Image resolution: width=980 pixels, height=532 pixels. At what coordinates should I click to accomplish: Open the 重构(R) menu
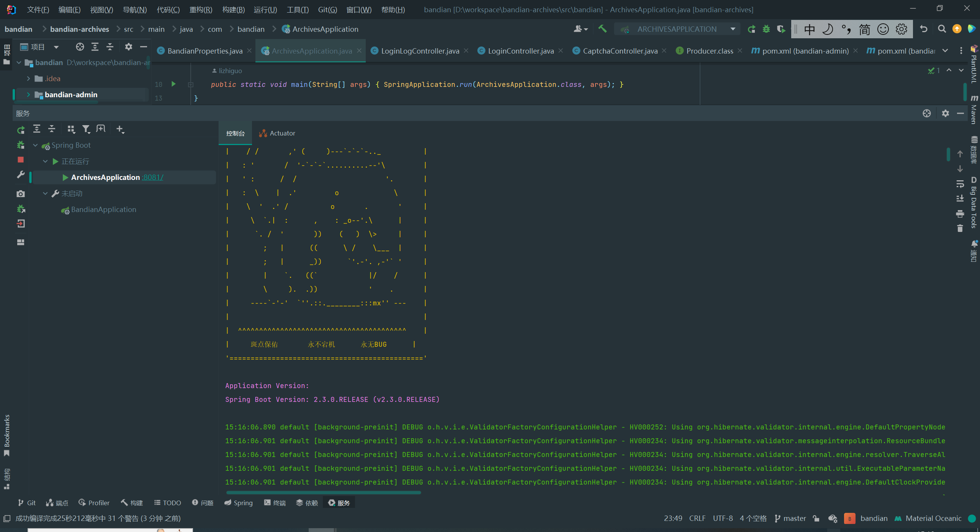(x=201, y=10)
